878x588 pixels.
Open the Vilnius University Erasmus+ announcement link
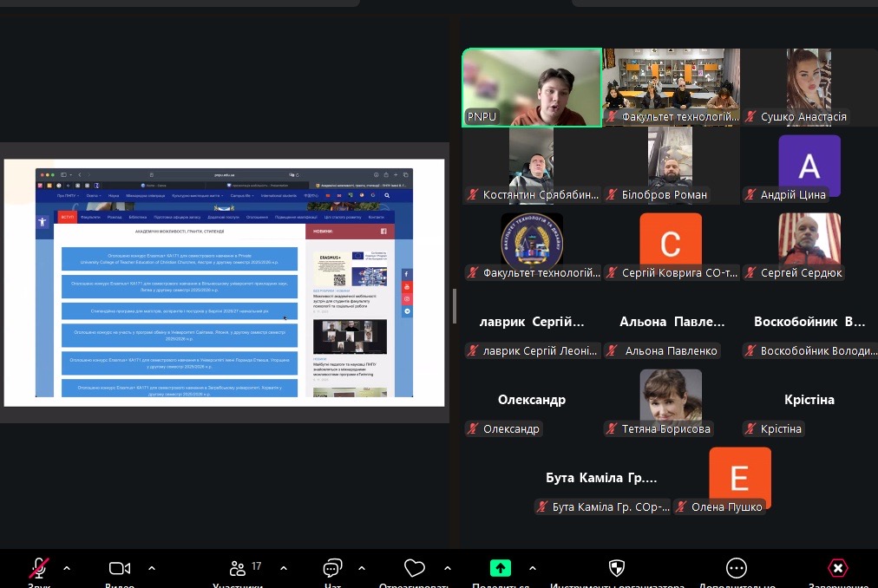[x=179, y=286]
